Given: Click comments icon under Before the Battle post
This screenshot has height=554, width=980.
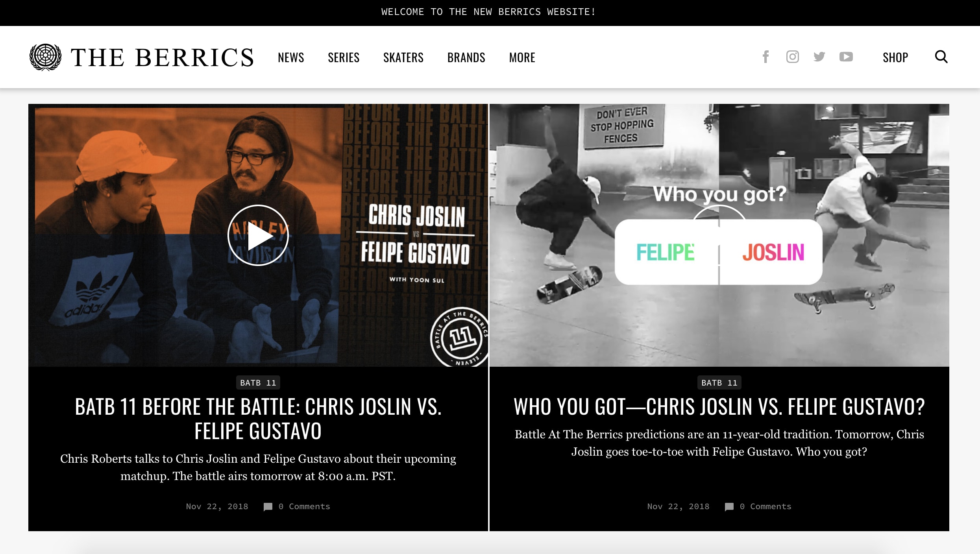Looking at the screenshot, I should 268,507.
